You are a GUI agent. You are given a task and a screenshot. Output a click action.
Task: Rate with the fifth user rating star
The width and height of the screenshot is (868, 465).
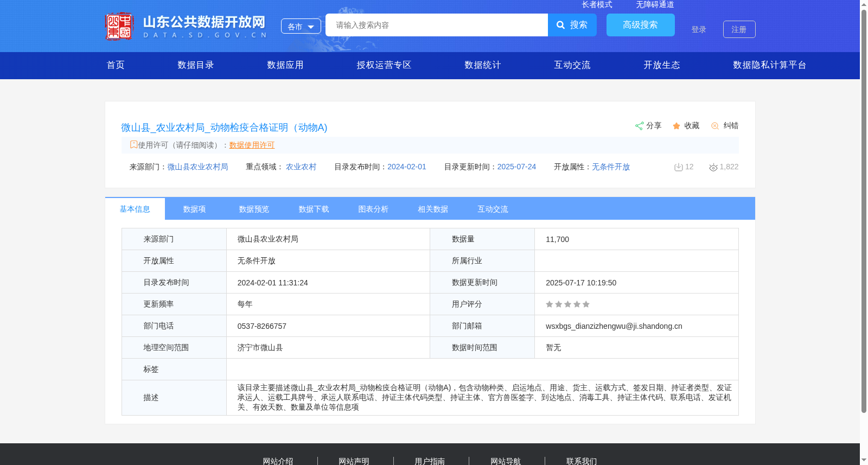[x=586, y=304]
